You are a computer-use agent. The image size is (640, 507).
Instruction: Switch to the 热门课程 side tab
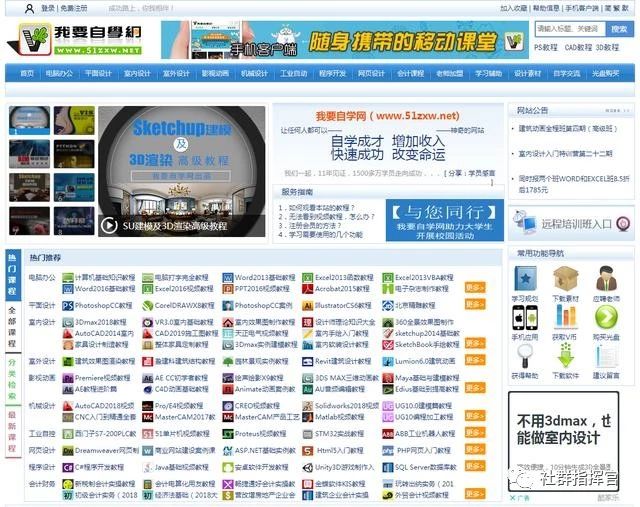(x=13, y=274)
